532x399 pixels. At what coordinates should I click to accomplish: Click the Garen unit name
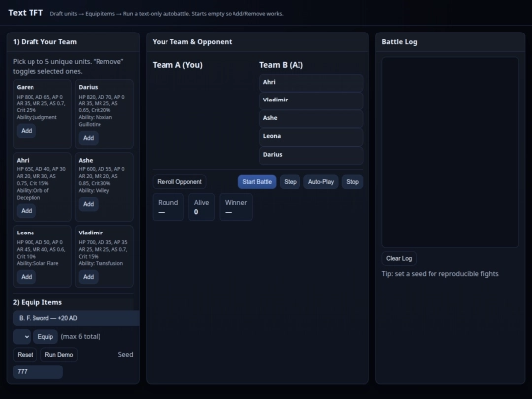tap(25, 87)
